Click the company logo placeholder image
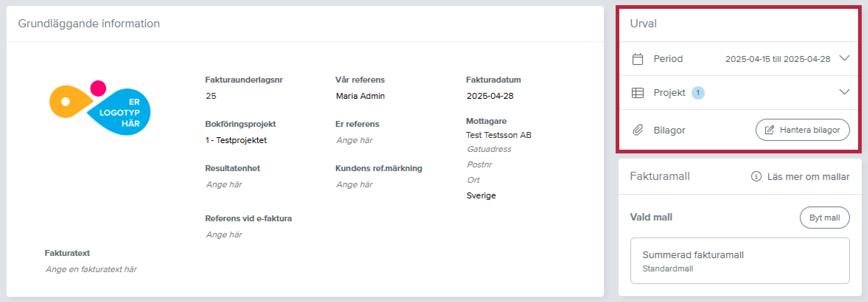This screenshot has height=302, width=868. (x=100, y=108)
